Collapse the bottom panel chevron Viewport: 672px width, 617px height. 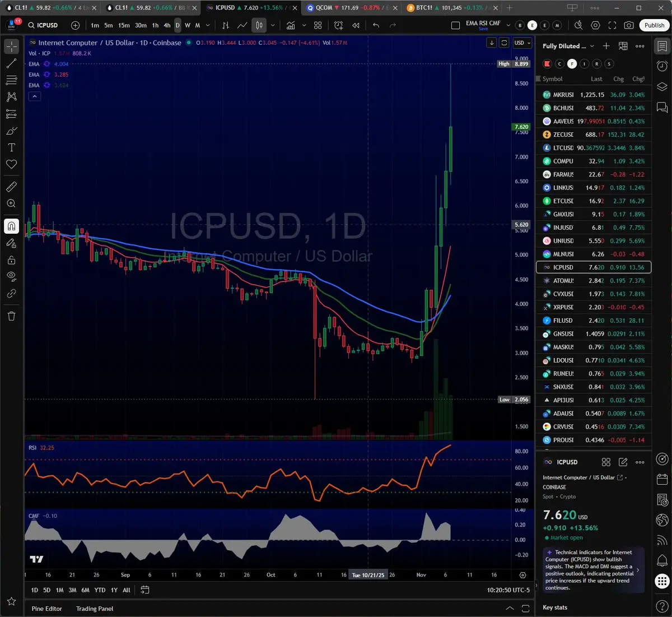coord(510,609)
